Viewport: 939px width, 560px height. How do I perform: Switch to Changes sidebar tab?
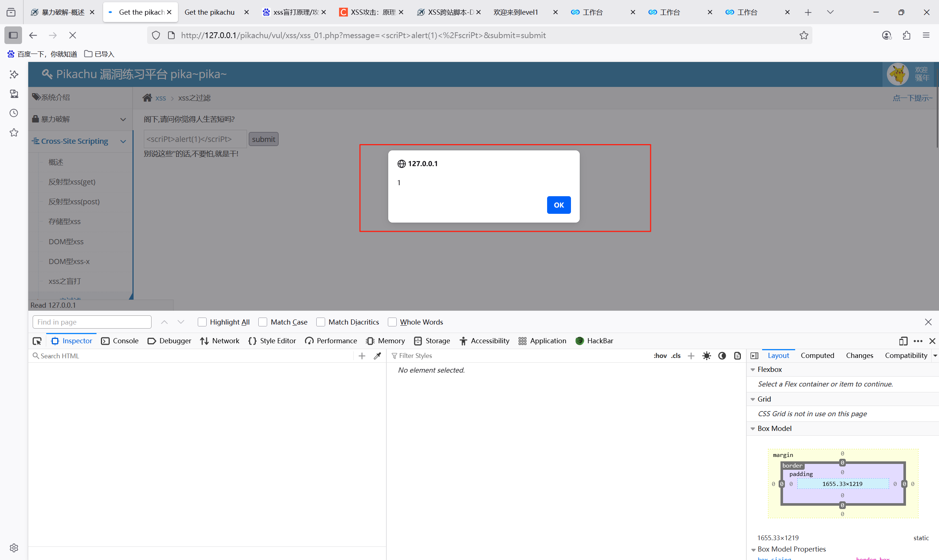click(x=859, y=355)
